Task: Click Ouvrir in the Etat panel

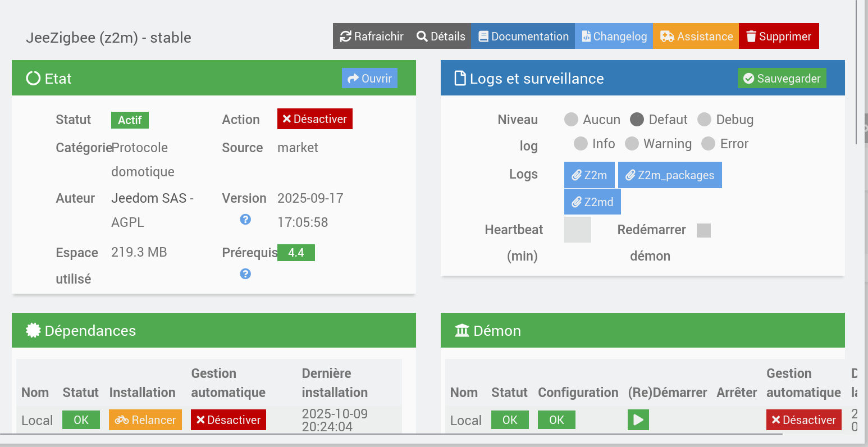Action: pos(369,78)
